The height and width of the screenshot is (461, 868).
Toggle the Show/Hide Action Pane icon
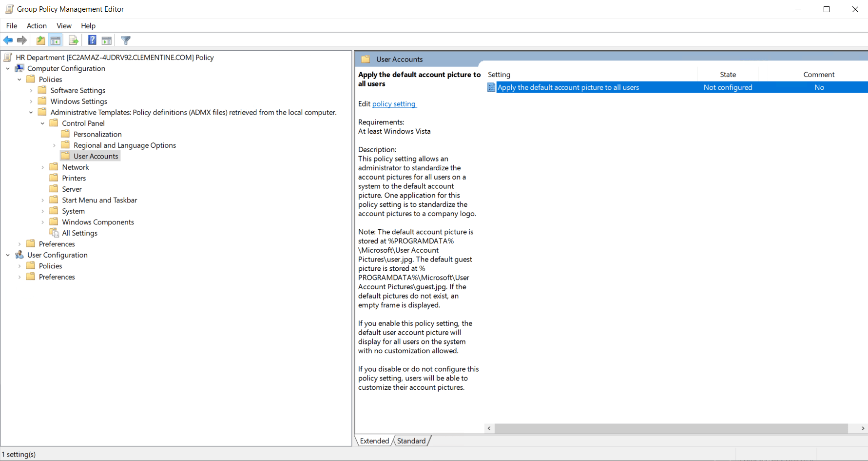(x=107, y=40)
